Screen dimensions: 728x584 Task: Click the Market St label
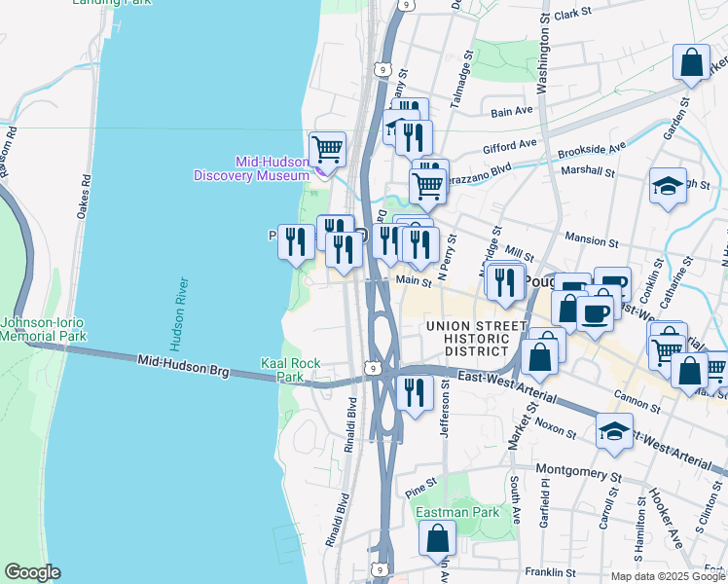pos(524,426)
